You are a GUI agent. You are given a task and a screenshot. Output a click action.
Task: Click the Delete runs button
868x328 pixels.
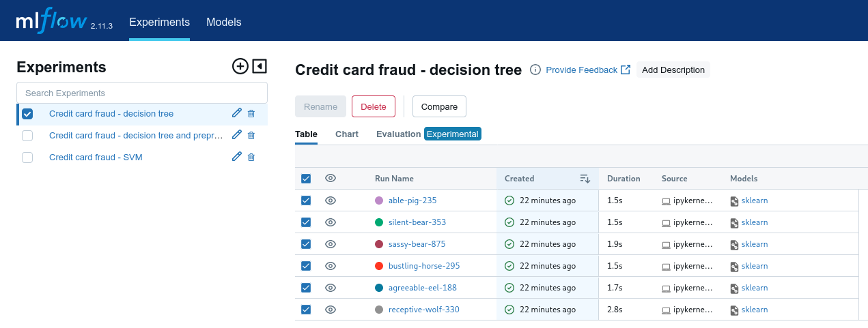point(374,106)
